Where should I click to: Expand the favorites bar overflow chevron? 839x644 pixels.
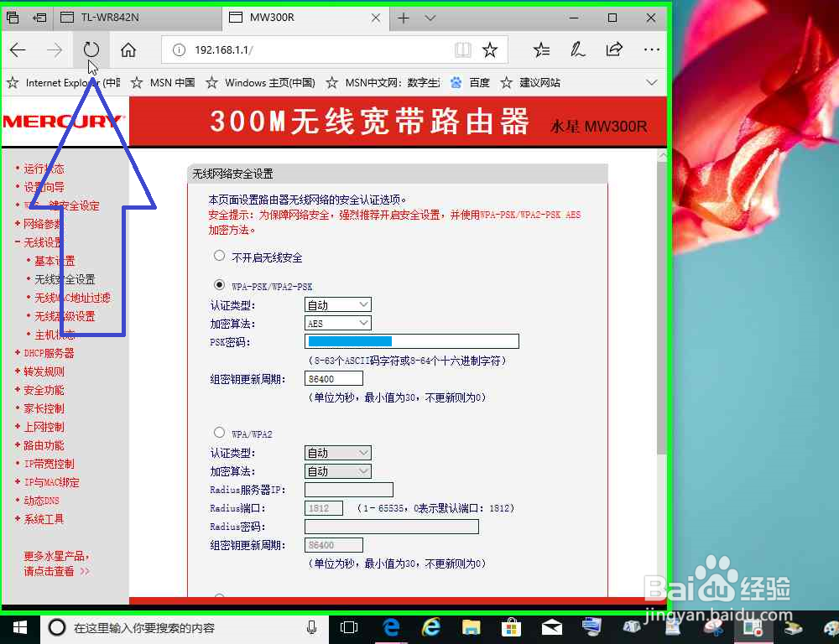point(652,83)
